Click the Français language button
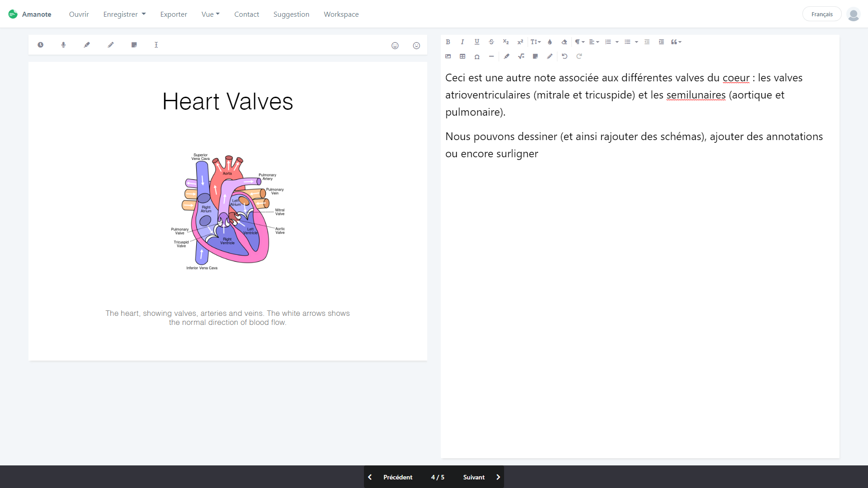The width and height of the screenshot is (868, 488). pos(821,14)
